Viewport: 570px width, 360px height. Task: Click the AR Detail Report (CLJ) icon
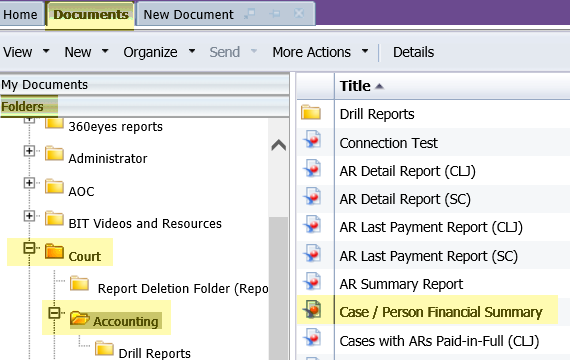313,168
